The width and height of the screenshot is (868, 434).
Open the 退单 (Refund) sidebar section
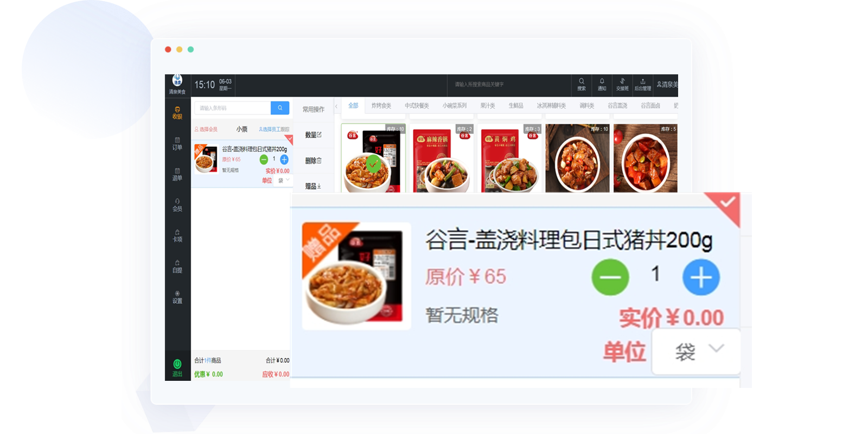[177, 174]
